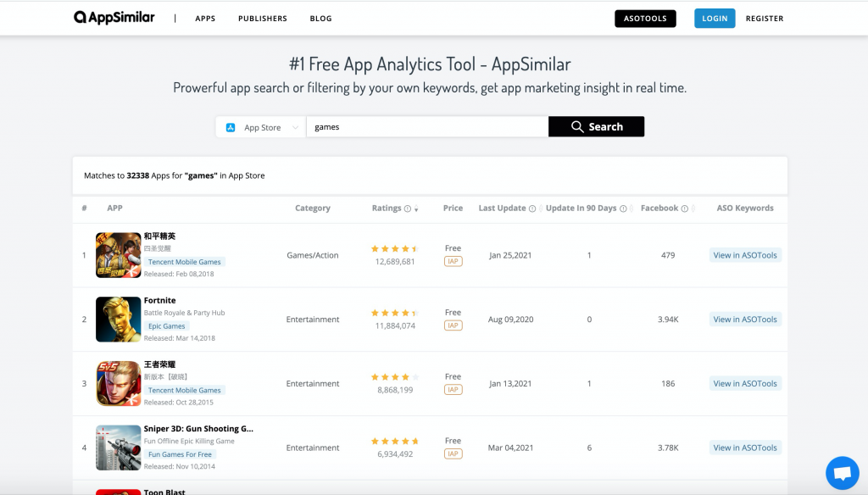This screenshot has height=495, width=868.
Task: Click the Fortnite app icon
Action: point(118,319)
